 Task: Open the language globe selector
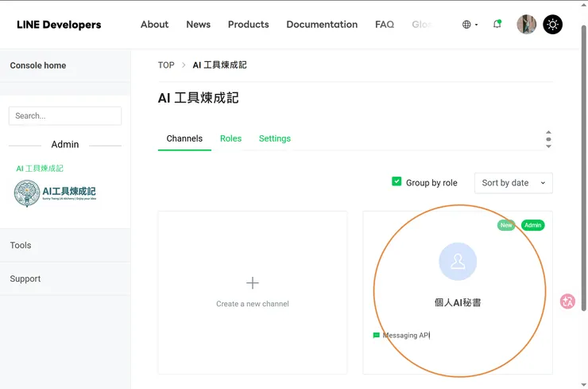(x=470, y=25)
